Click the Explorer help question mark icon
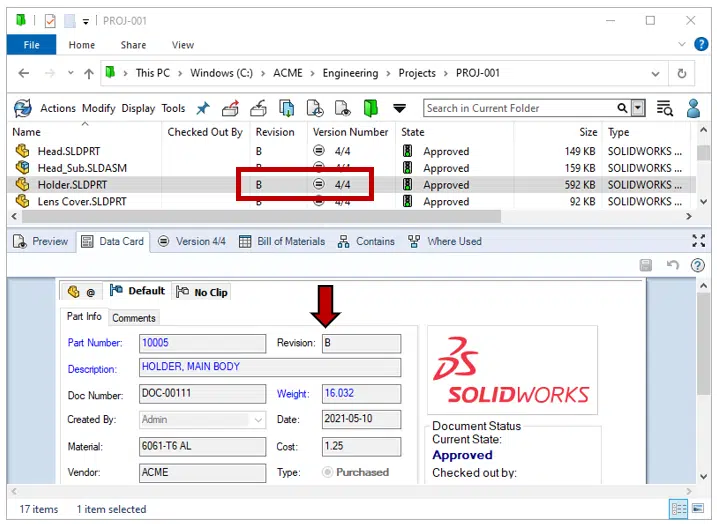 pyautogui.click(x=701, y=44)
